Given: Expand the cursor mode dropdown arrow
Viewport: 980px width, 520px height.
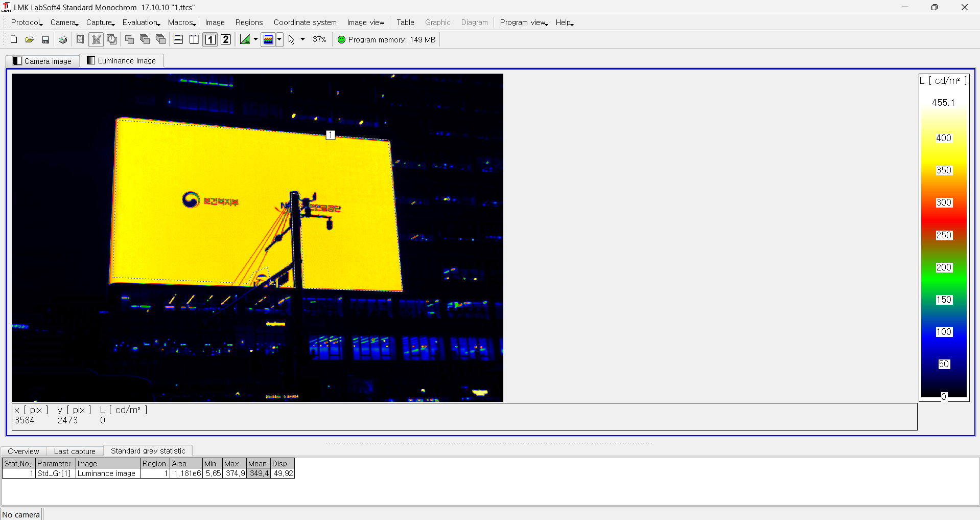Looking at the screenshot, I should coord(302,40).
